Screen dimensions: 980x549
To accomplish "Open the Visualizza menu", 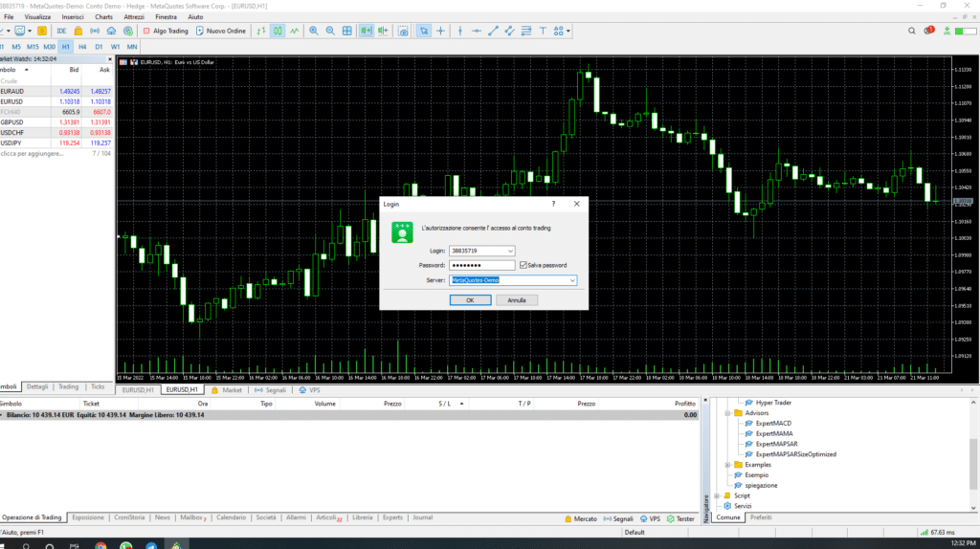I will [x=37, y=17].
